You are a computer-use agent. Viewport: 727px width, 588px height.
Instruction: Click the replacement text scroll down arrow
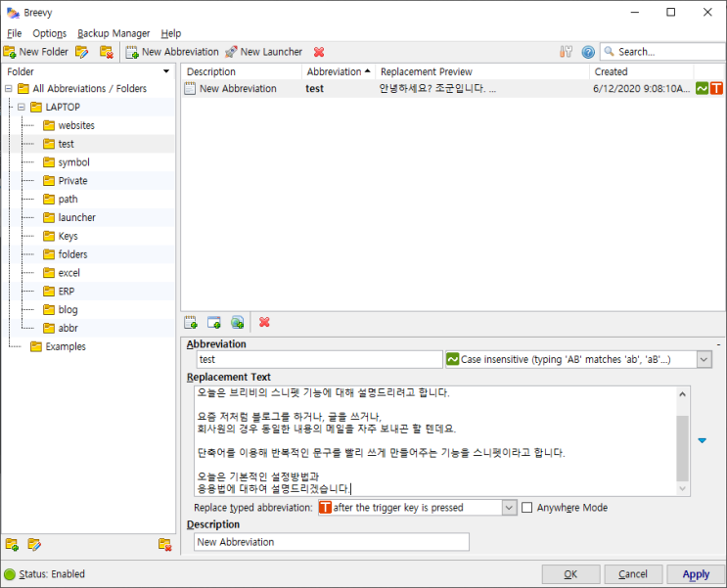[x=682, y=488]
